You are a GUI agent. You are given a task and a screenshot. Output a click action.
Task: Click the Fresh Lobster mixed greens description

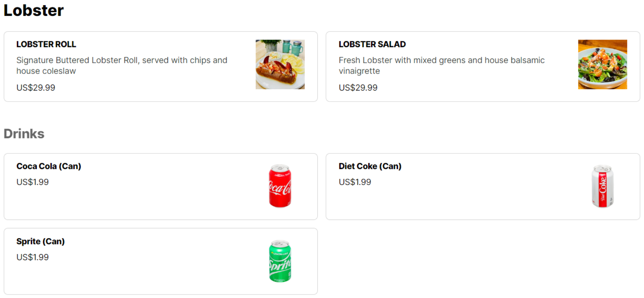point(442,66)
